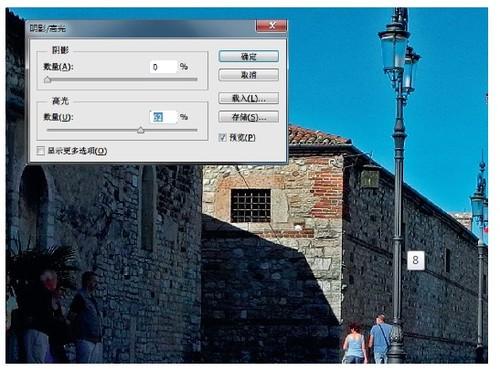500x371 pixels.
Task: Click the 高光 数量 percentage field
Action: click(163, 117)
